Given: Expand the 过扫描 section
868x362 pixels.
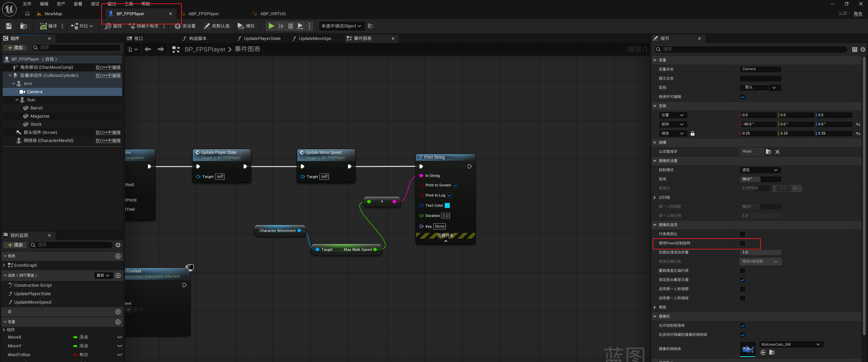Looking at the screenshot, I should tap(655, 198).
